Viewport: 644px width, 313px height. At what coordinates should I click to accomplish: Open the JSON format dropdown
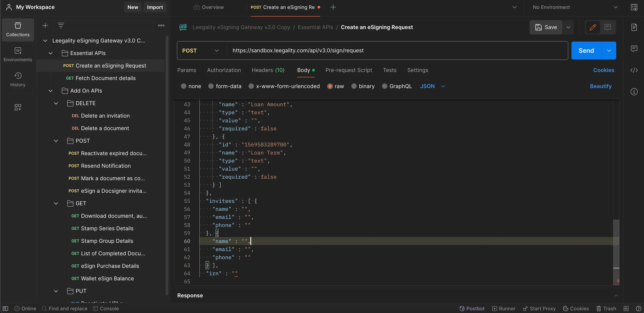pyautogui.click(x=432, y=86)
